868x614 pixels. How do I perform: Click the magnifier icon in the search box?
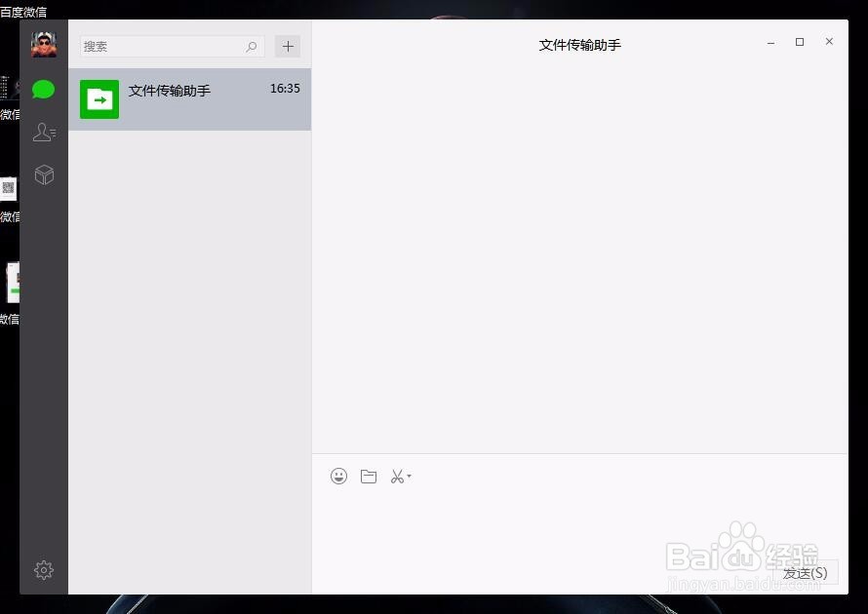click(252, 46)
